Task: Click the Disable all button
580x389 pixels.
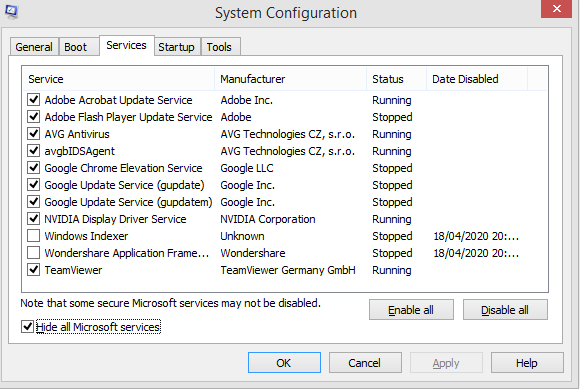Action: pos(505,310)
